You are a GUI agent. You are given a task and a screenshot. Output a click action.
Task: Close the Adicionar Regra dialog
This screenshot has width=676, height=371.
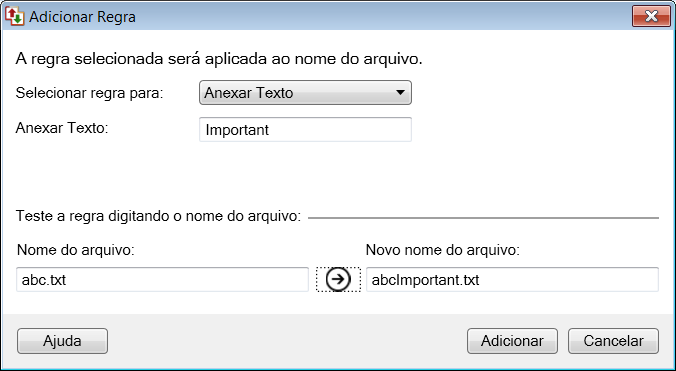coord(651,16)
